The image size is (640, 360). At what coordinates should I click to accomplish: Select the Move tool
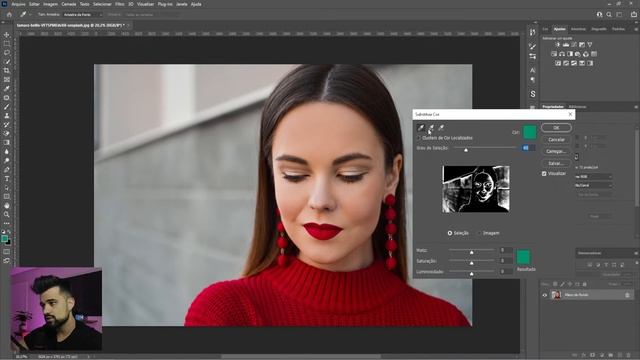7,35
